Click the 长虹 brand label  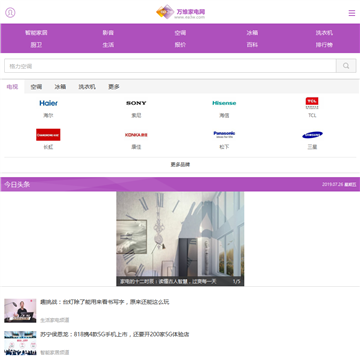[48, 147]
